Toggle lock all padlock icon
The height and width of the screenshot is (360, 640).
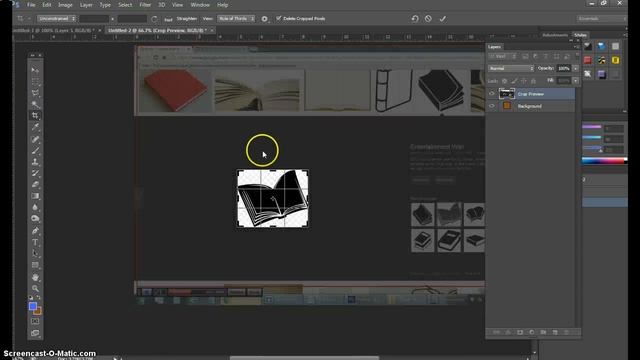[x=533, y=81]
